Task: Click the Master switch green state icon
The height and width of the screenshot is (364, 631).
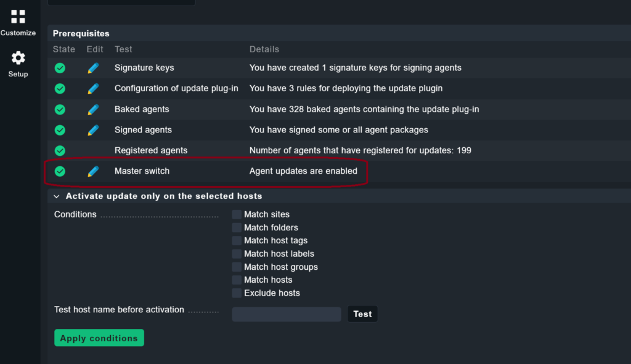Action: point(59,171)
